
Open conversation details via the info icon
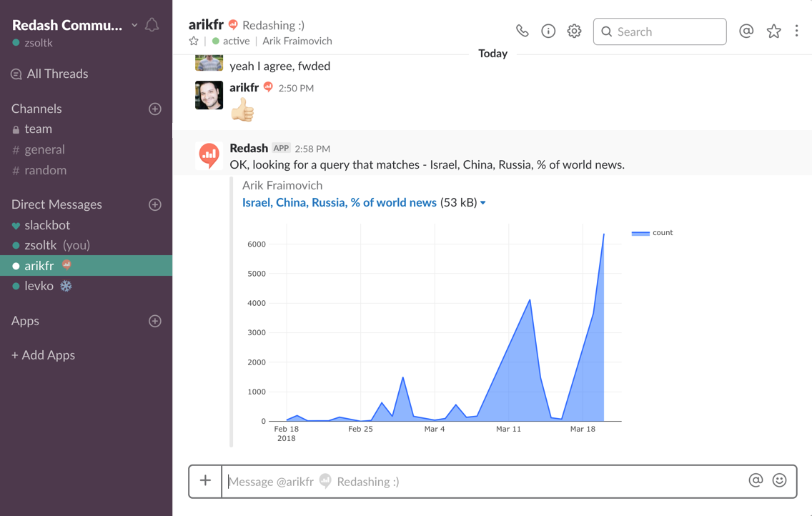point(548,31)
